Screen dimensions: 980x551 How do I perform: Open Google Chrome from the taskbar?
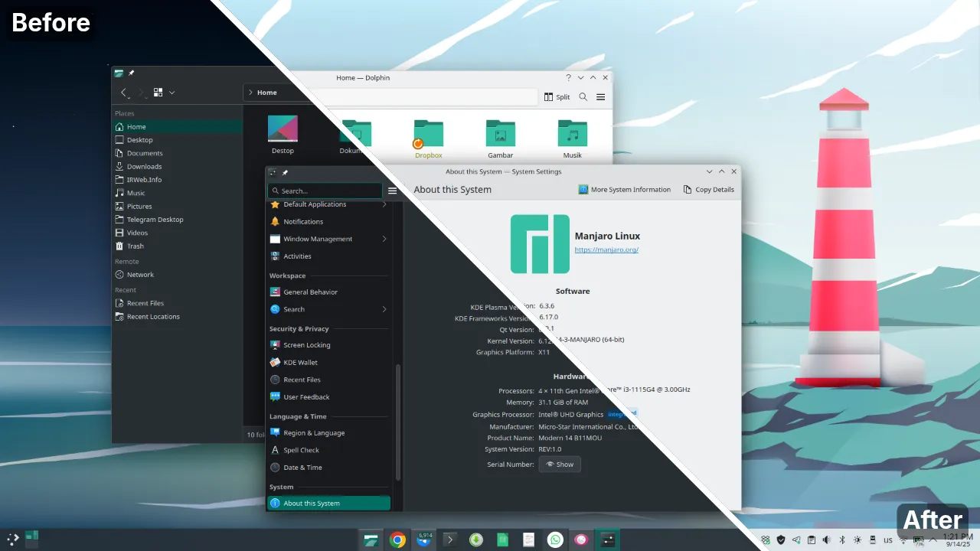(x=397, y=540)
